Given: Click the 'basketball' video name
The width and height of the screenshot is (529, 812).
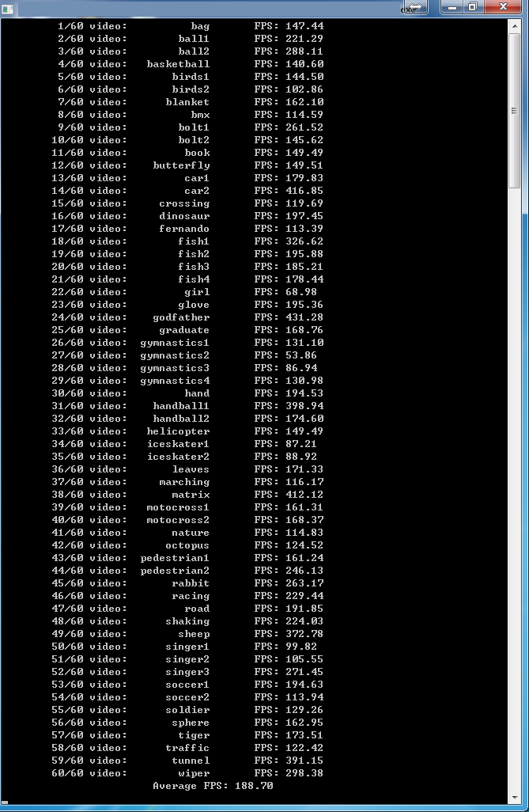Looking at the screenshot, I should click(x=178, y=63).
